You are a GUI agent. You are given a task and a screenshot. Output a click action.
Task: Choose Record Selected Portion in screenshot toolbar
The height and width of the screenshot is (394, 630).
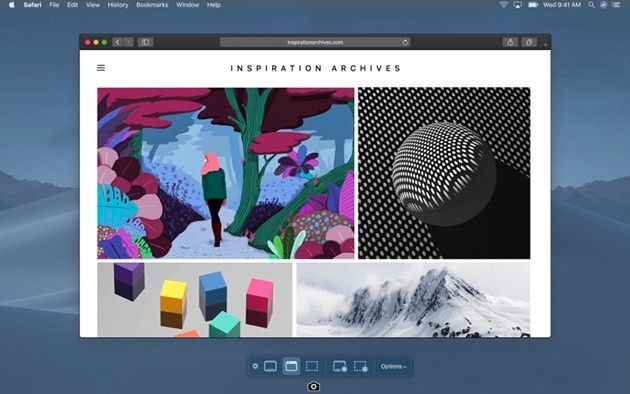361,366
